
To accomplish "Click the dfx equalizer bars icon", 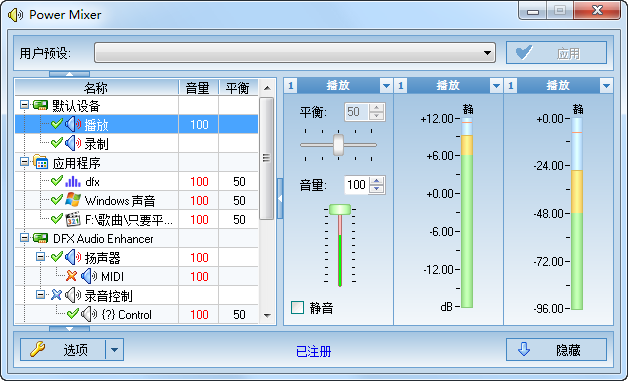I will 73,181.
